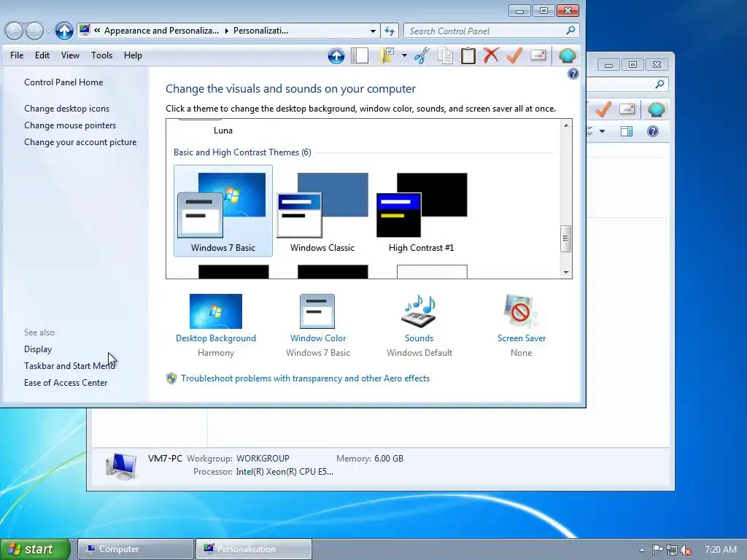Click the Paste clipboard icon
747x560 pixels.
[x=468, y=55]
